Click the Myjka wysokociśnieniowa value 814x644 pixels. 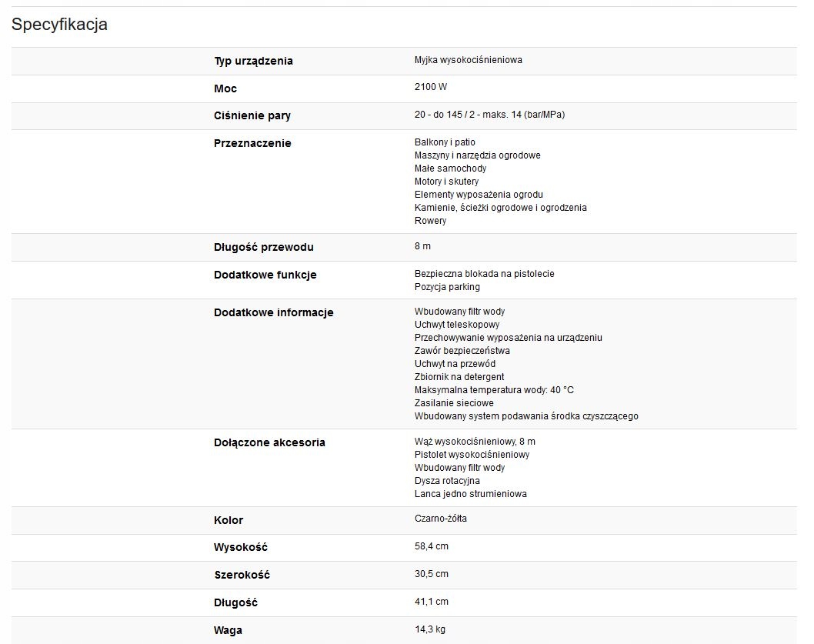[468, 60]
